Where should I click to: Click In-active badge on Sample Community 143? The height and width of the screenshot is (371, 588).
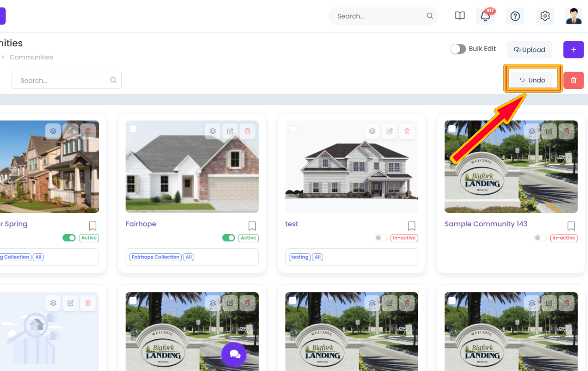point(563,238)
